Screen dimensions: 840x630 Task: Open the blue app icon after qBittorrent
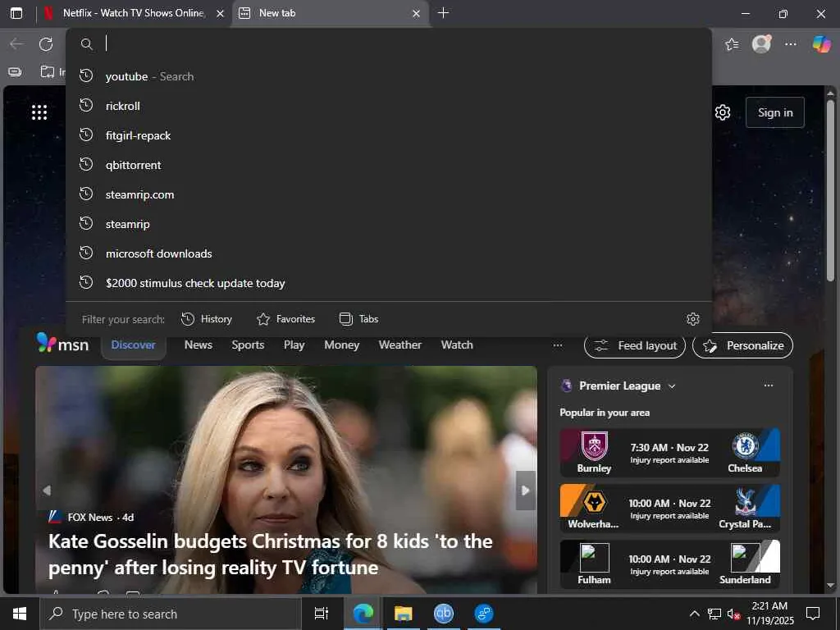(484, 614)
